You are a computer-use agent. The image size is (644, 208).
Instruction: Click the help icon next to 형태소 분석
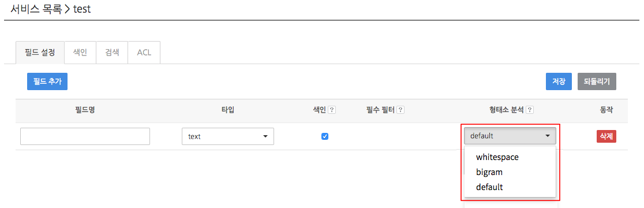[x=530, y=110]
